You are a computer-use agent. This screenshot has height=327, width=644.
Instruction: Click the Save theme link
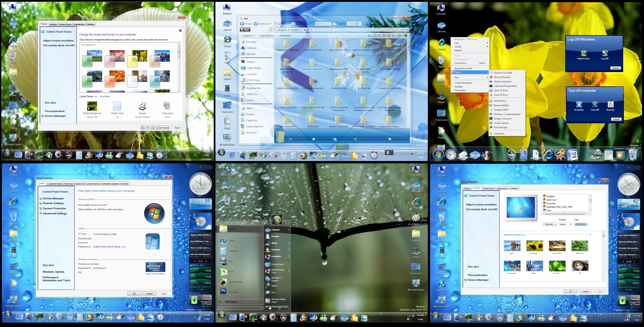105,96
